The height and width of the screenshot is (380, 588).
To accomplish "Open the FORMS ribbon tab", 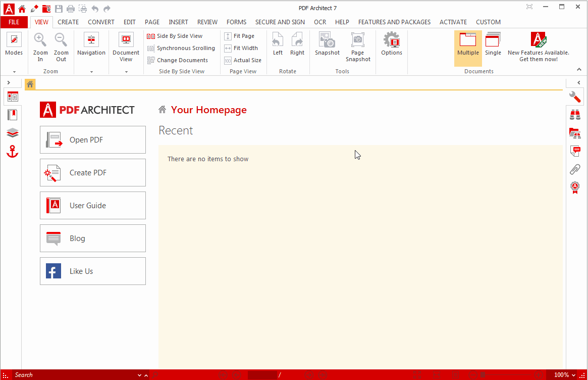I will (x=236, y=22).
